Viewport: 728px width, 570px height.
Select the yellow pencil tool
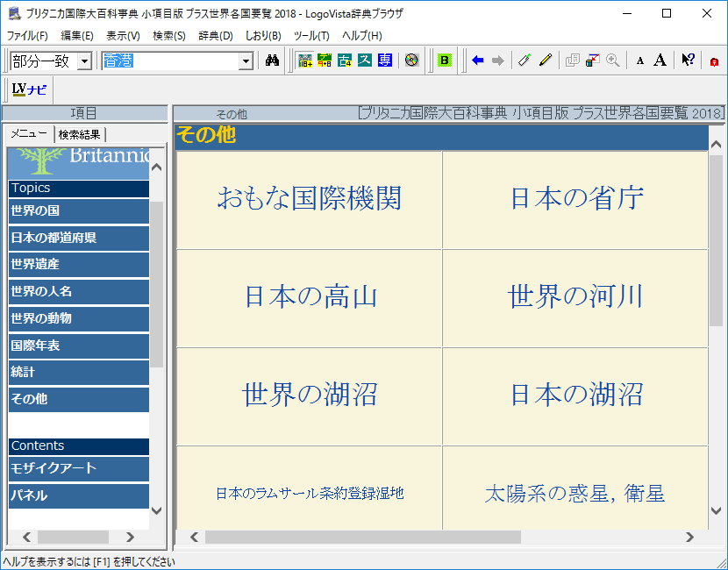click(546, 61)
